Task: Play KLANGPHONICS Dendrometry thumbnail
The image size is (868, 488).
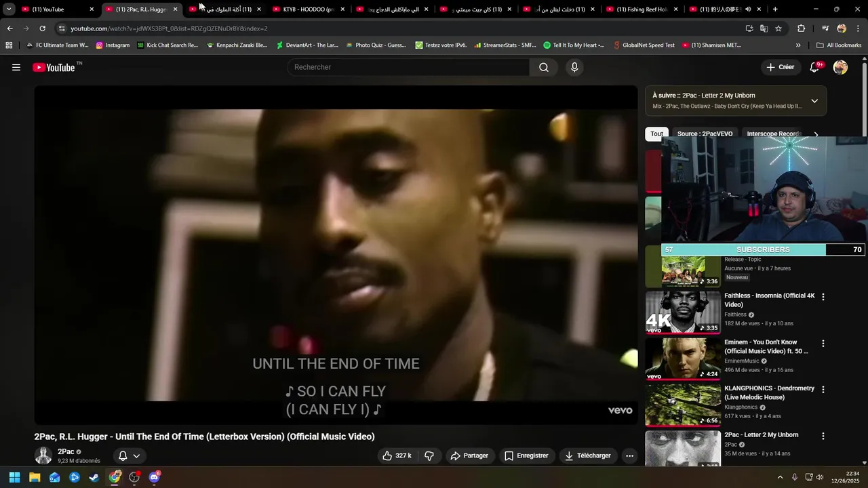Action: point(683,405)
